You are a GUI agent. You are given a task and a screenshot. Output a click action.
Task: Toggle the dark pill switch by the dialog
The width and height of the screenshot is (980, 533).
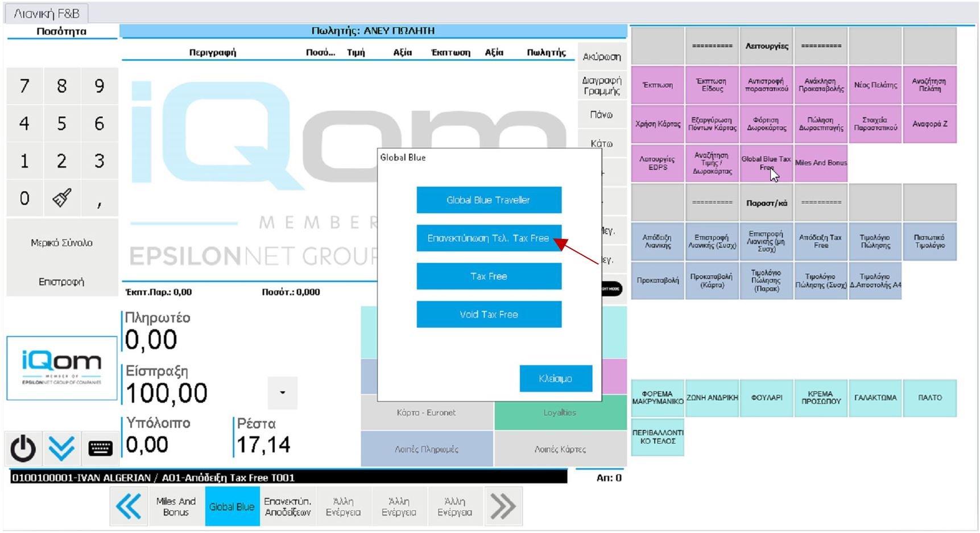tap(612, 288)
